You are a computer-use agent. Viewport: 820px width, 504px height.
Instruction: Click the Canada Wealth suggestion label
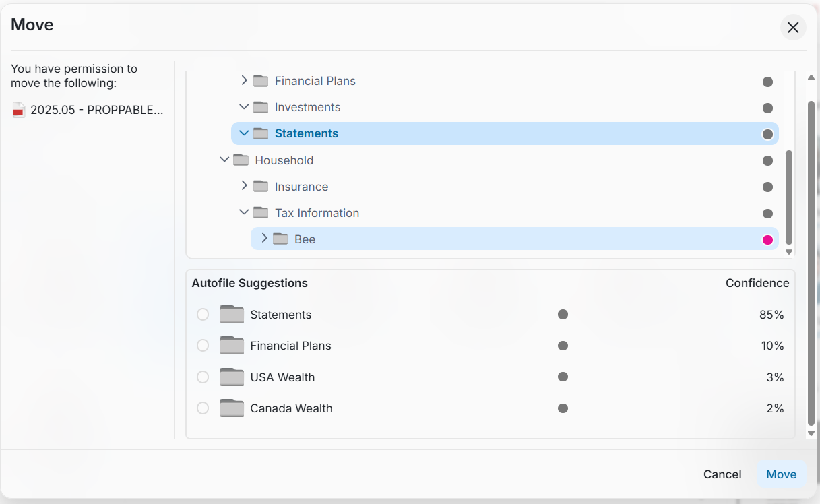291,408
